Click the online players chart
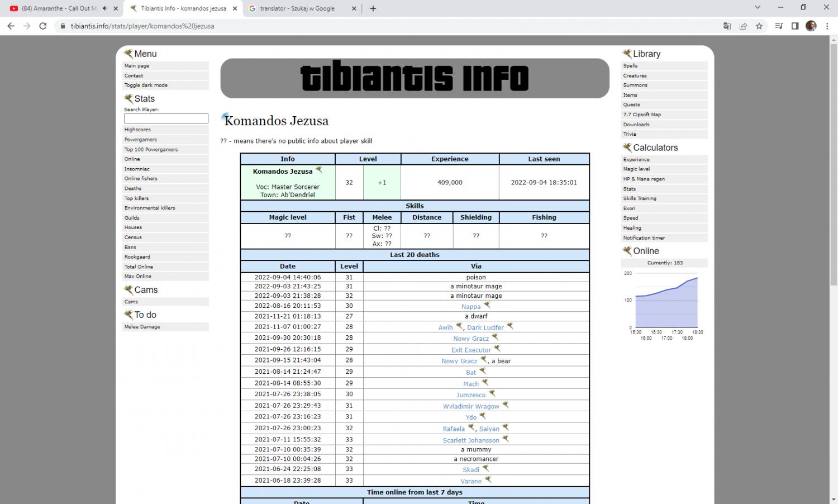 pos(665,302)
